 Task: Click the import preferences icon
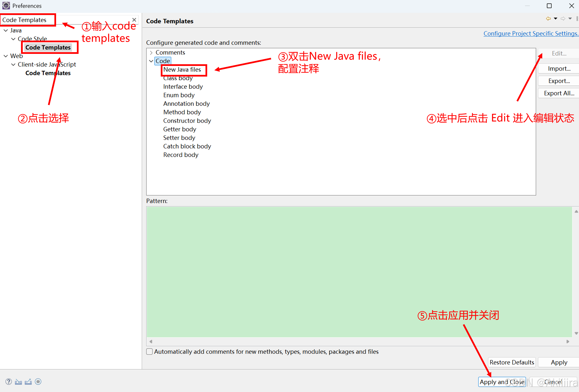(18, 382)
